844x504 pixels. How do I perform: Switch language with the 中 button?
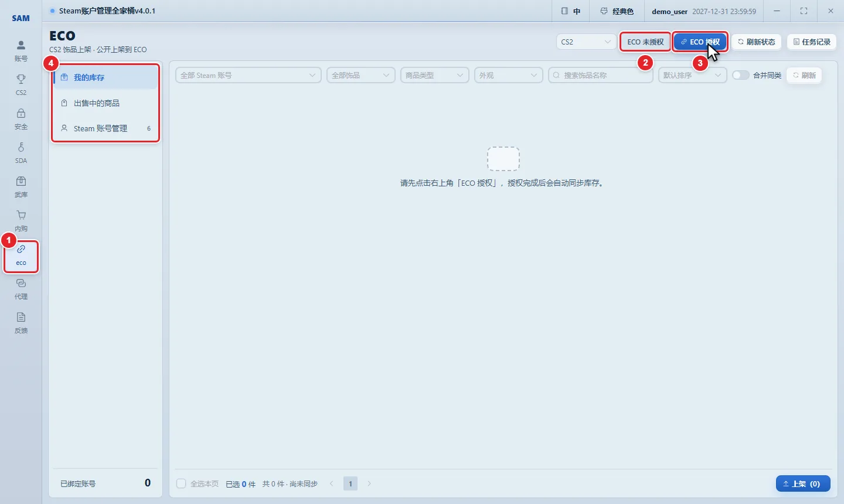tap(571, 11)
